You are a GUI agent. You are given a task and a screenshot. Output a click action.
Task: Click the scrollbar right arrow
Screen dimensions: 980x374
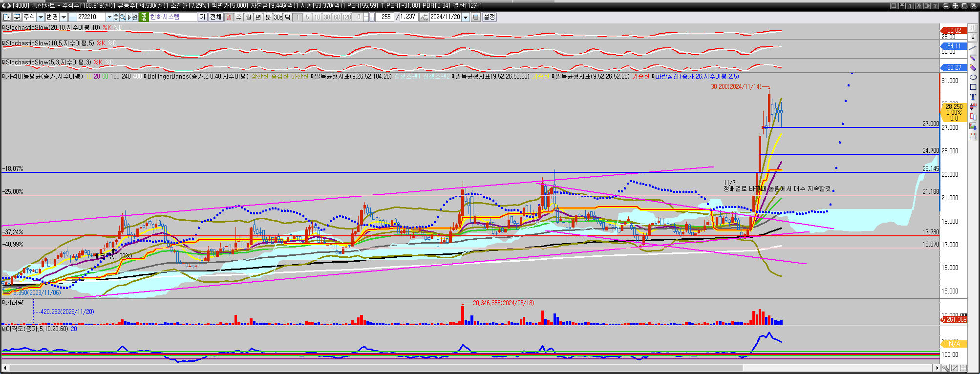937,368
